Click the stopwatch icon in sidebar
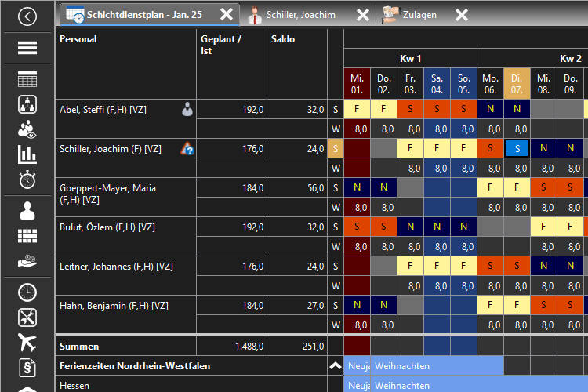Image resolution: width=588 pixels, height=392 pixels. tap(27, 180)
